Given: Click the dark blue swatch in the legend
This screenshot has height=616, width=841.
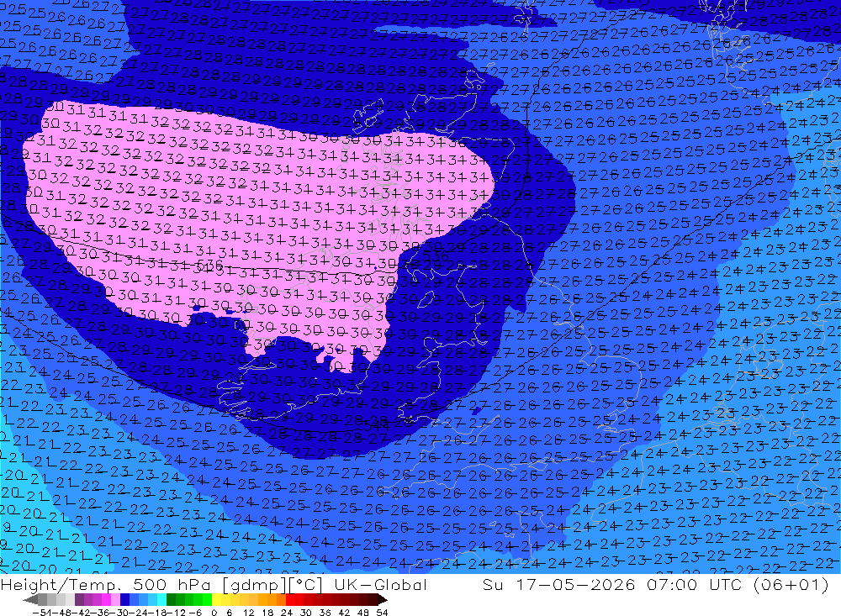Looking at the screenshot, I should [x=124, y=600].
